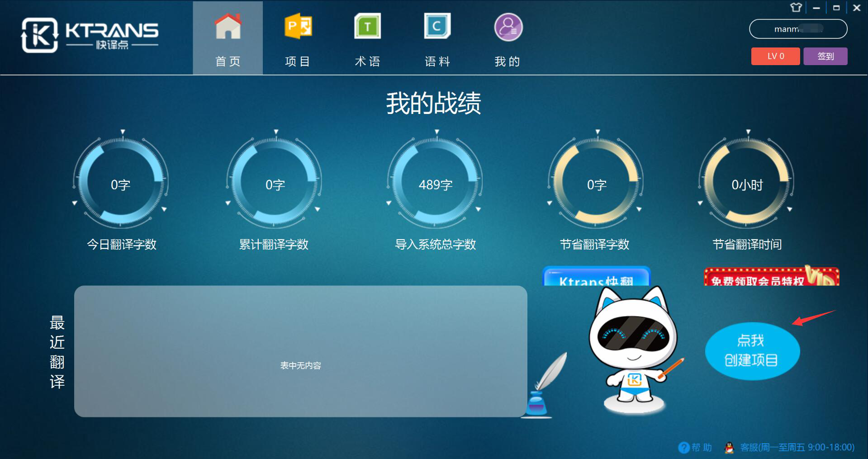Screen dimensions: 868x459
Task: Click 点我创建项目 create project button
Action: [752, 351]
